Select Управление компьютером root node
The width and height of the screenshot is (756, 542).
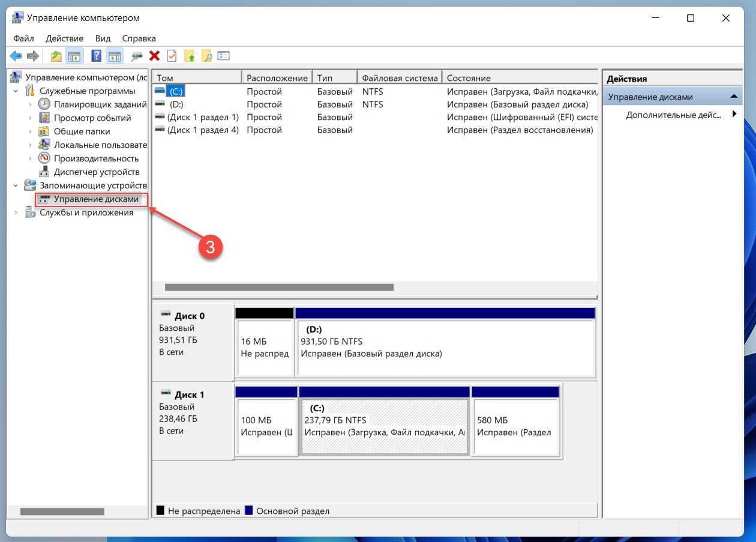point(86,77)
